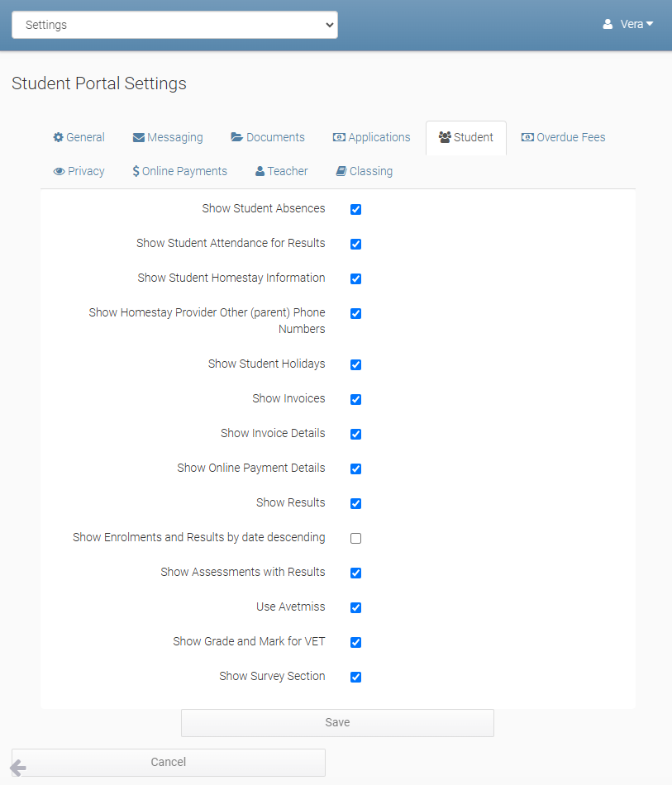Expand the Vera user menu
Image resolution: width=672 pixels, height=785 pixels.
coord(628,25)
